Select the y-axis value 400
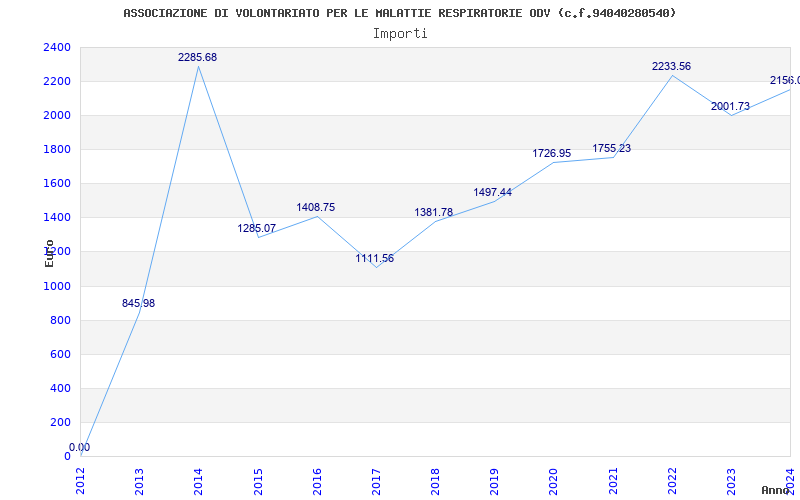The image size is (800, 500). [x=60, y=389]
